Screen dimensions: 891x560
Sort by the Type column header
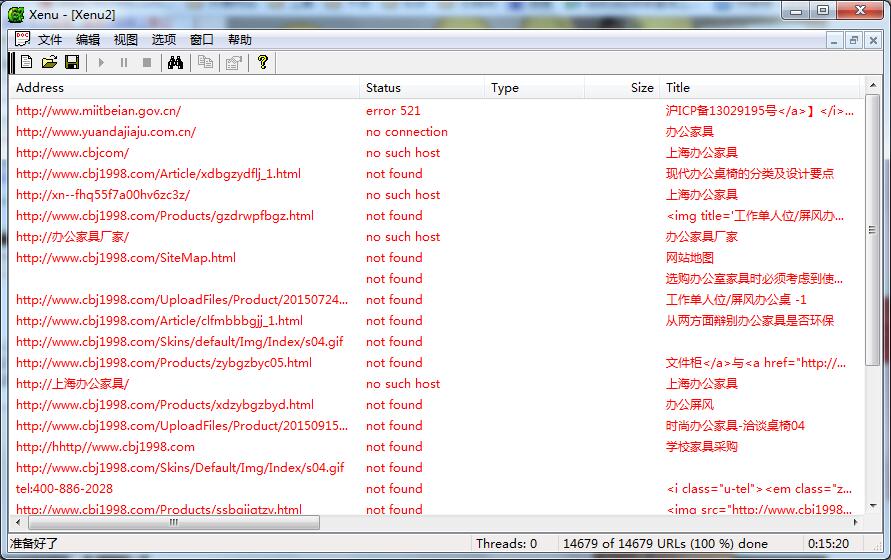pos(534,88)
